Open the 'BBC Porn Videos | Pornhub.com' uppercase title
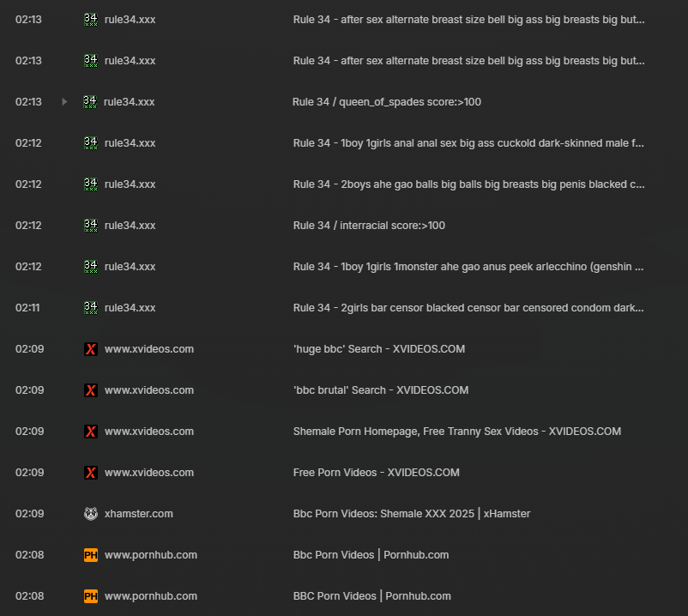688x616 pixels. tap(372, 596)
